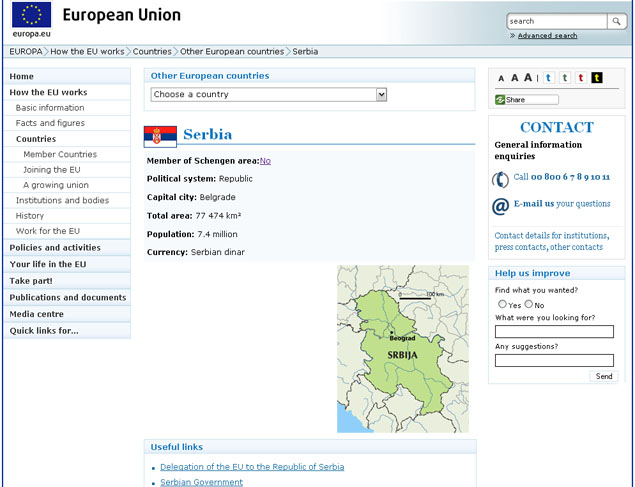Click the Schengen area No link

tap(265, 161)
